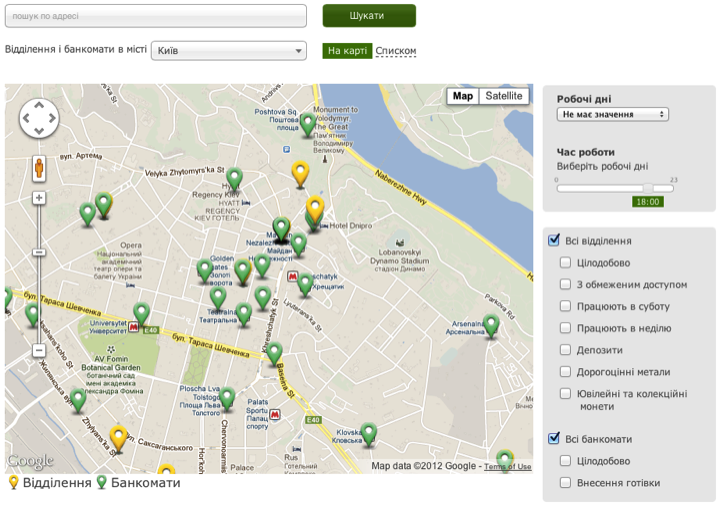Expand the 'Робочі дні' dropdown
This screenshot has width=720, height=506.
(x=612, y=114)
